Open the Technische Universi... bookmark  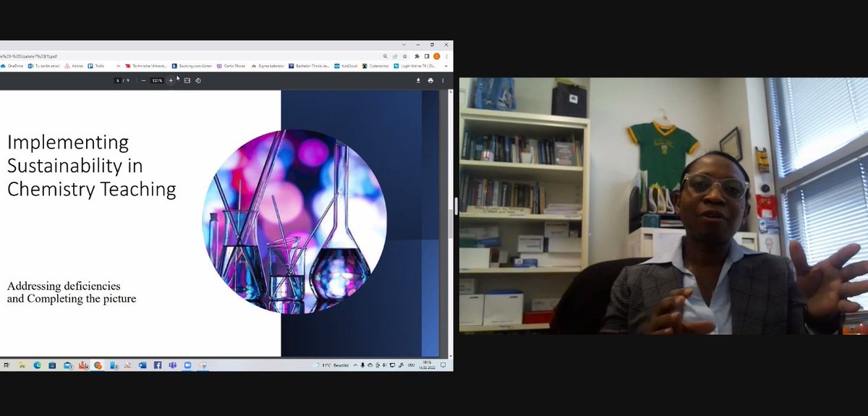click(x=146, y=66)
